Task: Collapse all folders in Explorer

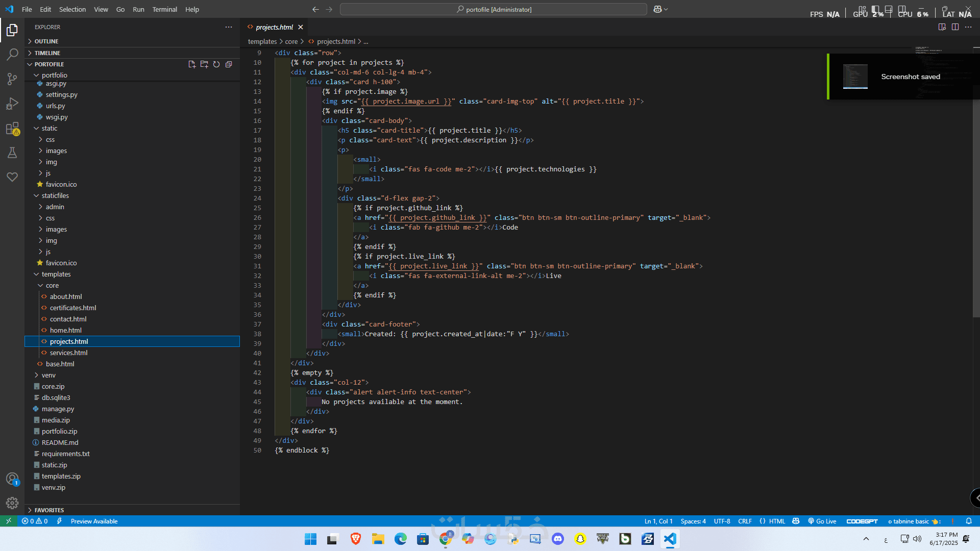Action: coord(229,64)
